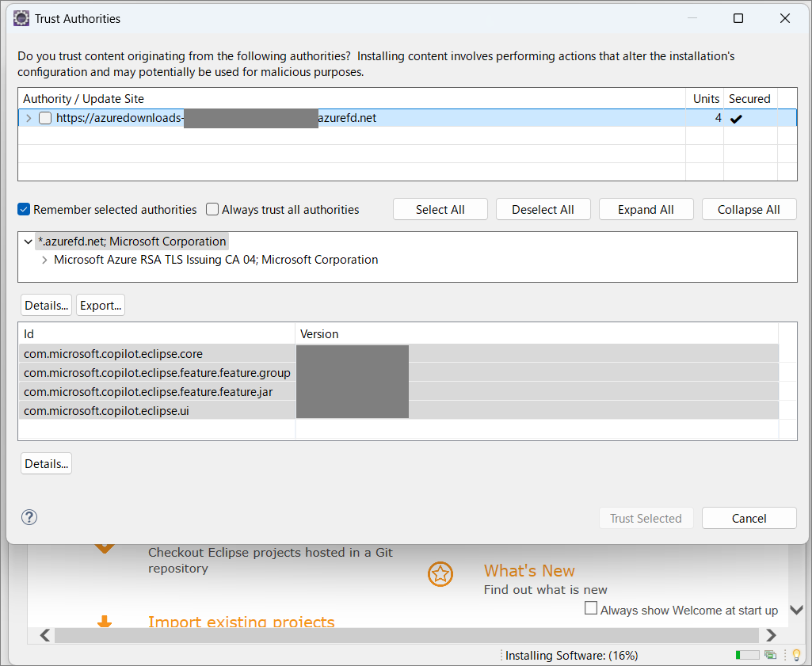Click the Installing Software progress bar
Viewport: 812px width, 666px height.
pyautogui.click(x=747, y=655)
